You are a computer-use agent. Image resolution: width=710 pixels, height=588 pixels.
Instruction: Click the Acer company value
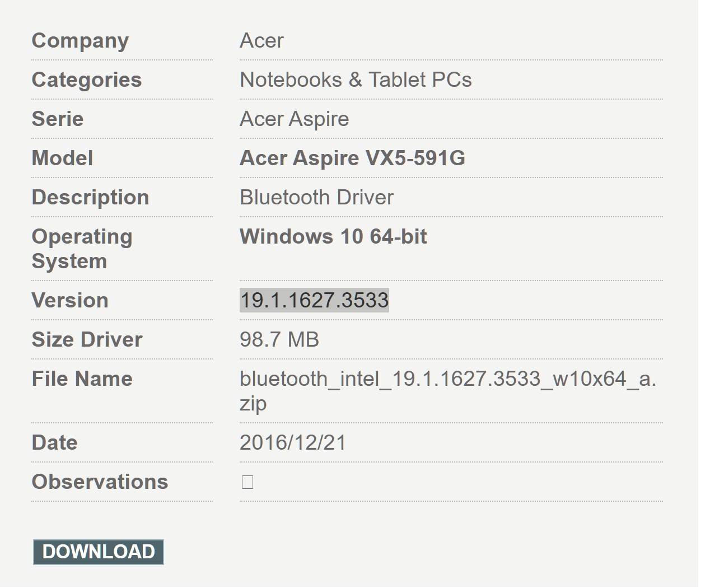261,40
